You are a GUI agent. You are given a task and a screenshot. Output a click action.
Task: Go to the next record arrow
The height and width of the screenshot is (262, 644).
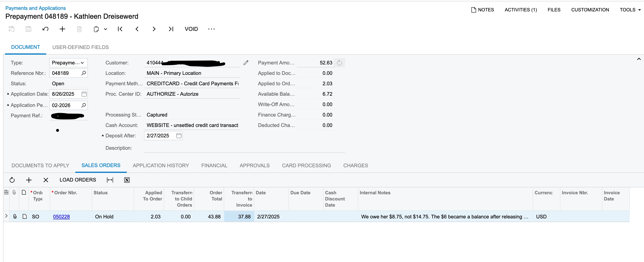(x=154, y=29)
